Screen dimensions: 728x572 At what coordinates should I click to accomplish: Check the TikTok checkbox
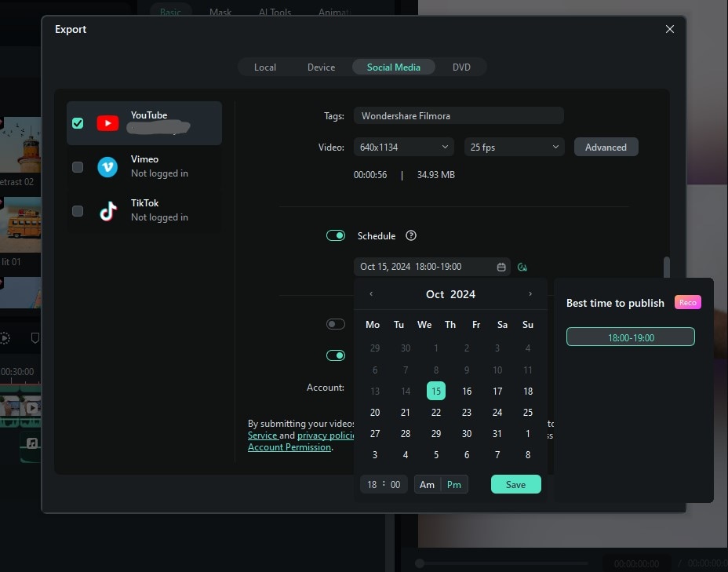pos(78,211)
